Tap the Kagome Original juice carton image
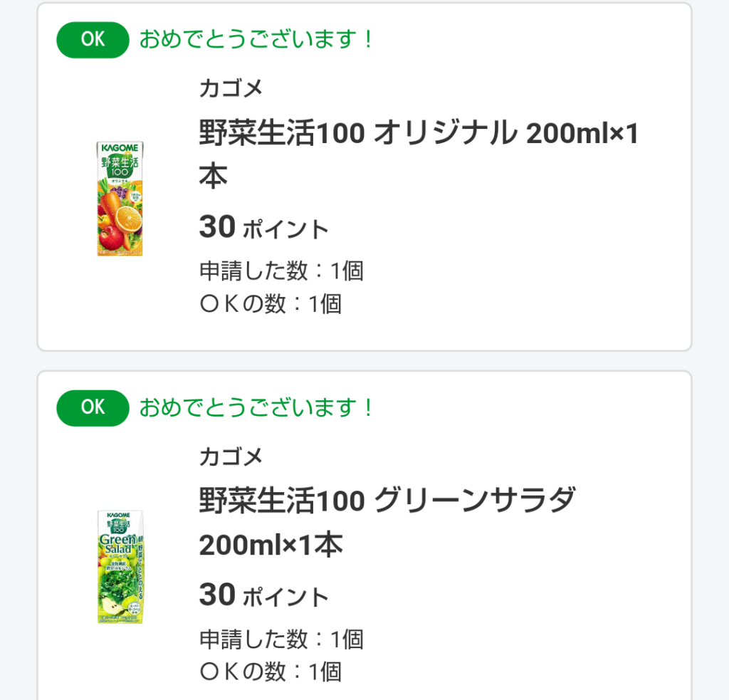The height and width of the screenshot is (700, 729). pos(120,199)
